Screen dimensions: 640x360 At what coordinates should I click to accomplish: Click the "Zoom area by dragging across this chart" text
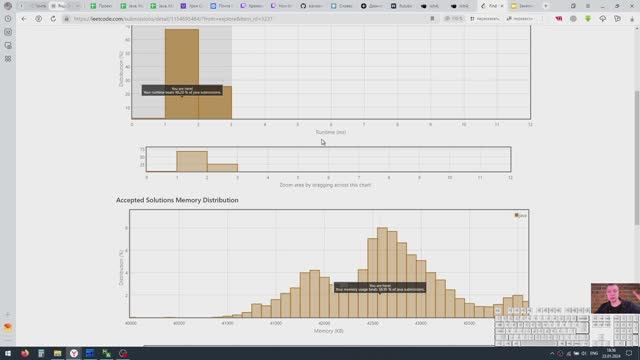325,185
